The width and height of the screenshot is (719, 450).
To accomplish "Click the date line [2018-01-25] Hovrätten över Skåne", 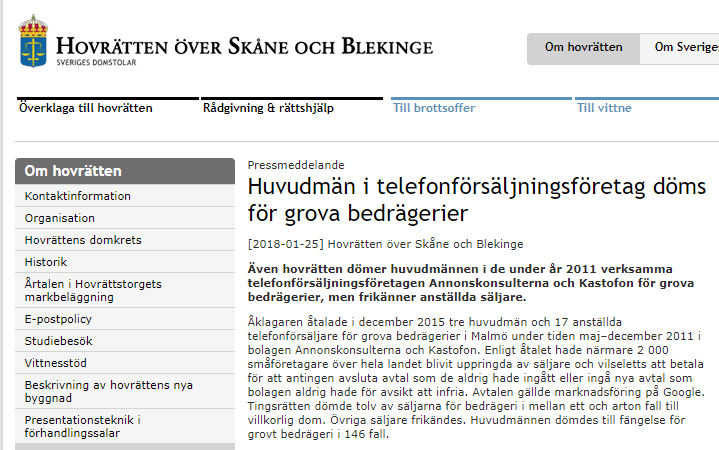I will pyautogui.click(x=385, y=244).
